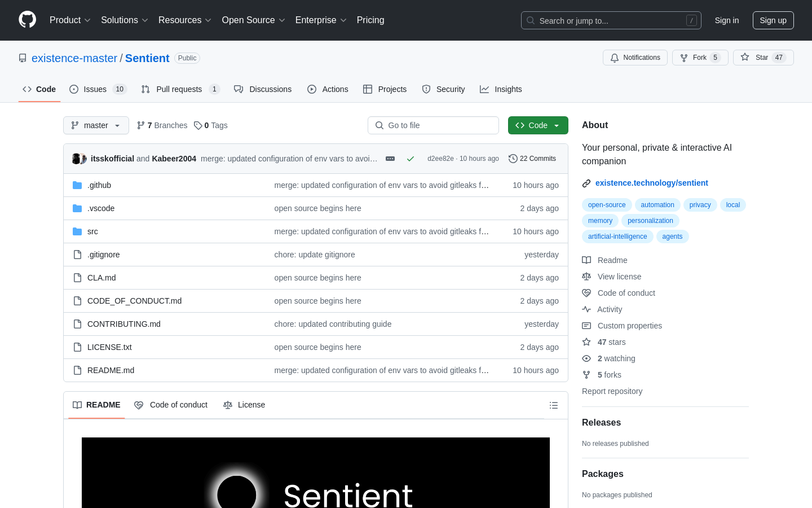
Task: Click the Sign in link
Action: point(727,20)
